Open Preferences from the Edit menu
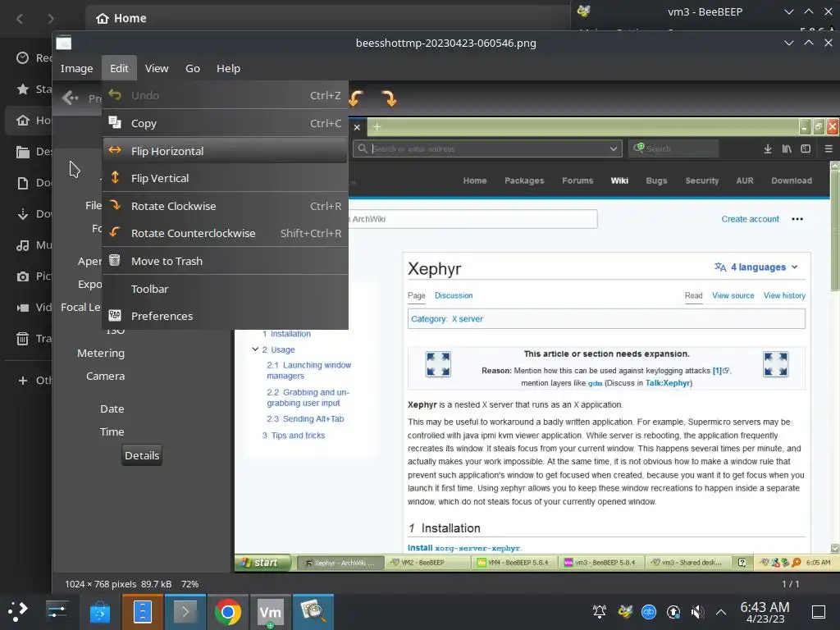The width and height of the screenshot is (840, 630). click(225, 316)
